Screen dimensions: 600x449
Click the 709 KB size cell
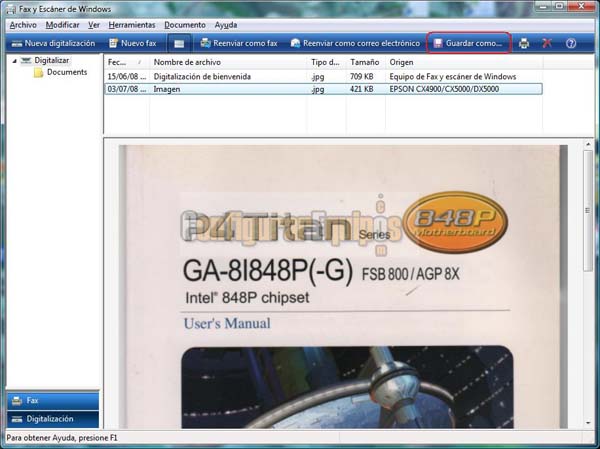coord(362,77)
